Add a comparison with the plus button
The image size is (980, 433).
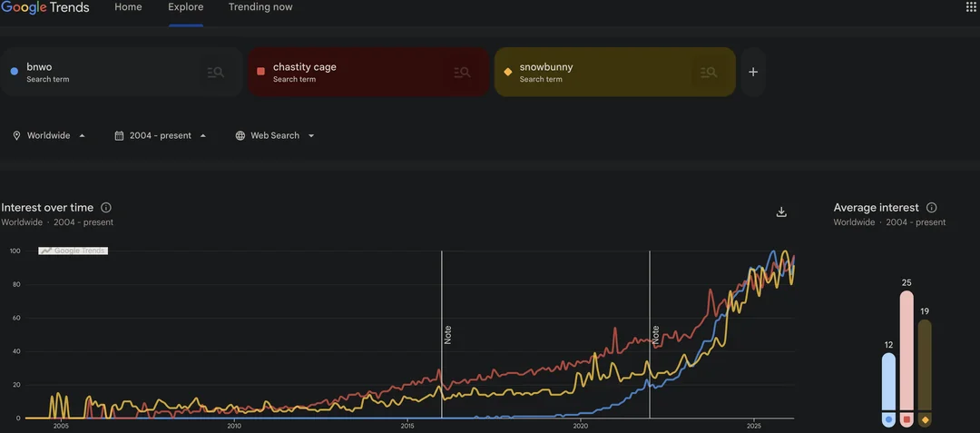(753, 73)
